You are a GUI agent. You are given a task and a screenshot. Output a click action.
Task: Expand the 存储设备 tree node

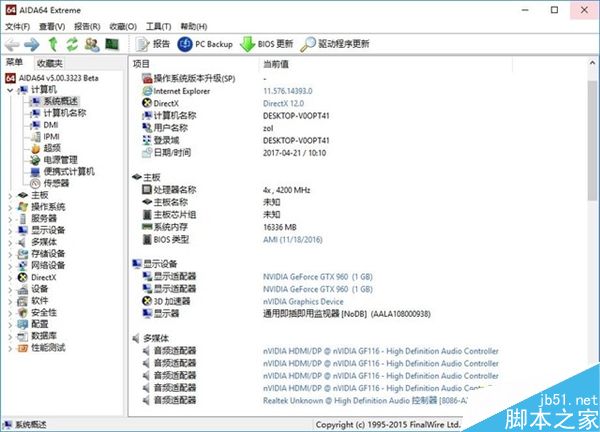click(x=10, y=254)
